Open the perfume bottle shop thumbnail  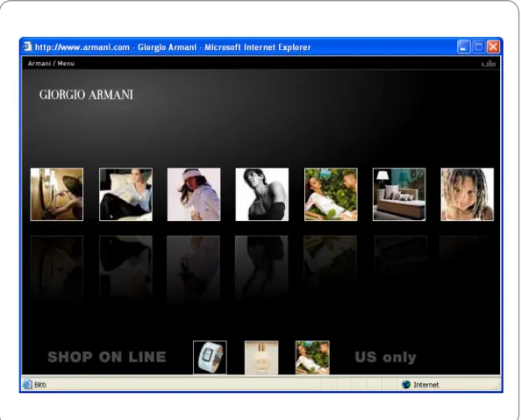pos(261,358)
